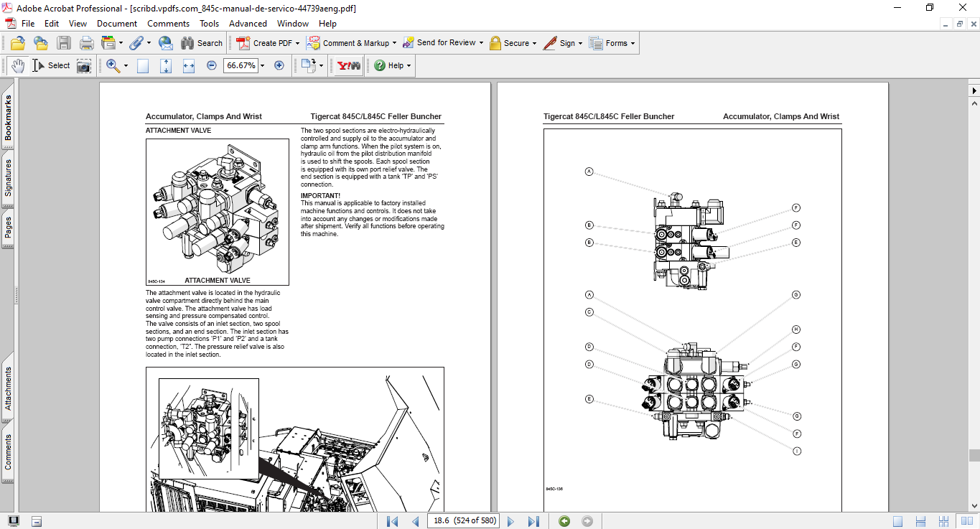The height and width of the screenshot is (529, 980).
Task: Expand the Secure dropdown menu
Action: [536, 43]
